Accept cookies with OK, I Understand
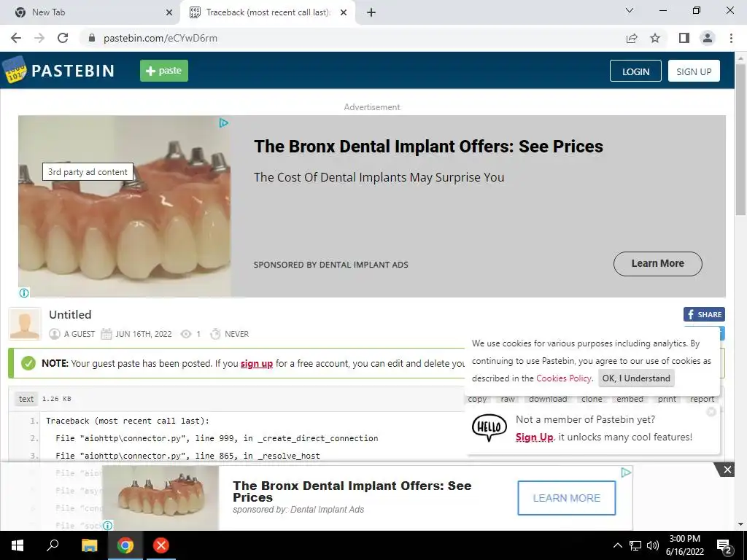This screenshot has height=560, width=747. click(x=636, y=378)
